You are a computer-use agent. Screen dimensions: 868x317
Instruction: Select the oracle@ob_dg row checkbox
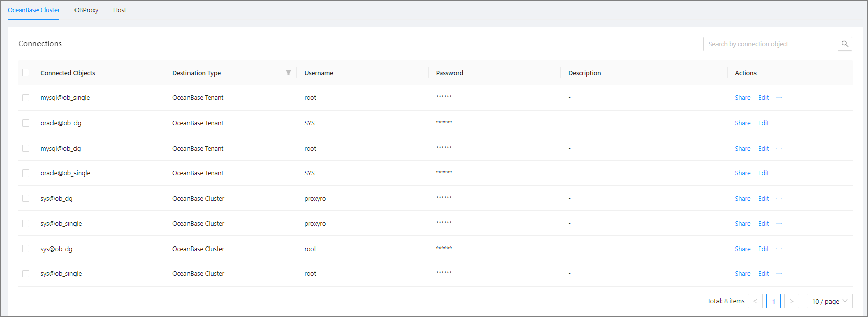(x=26, y=123)
